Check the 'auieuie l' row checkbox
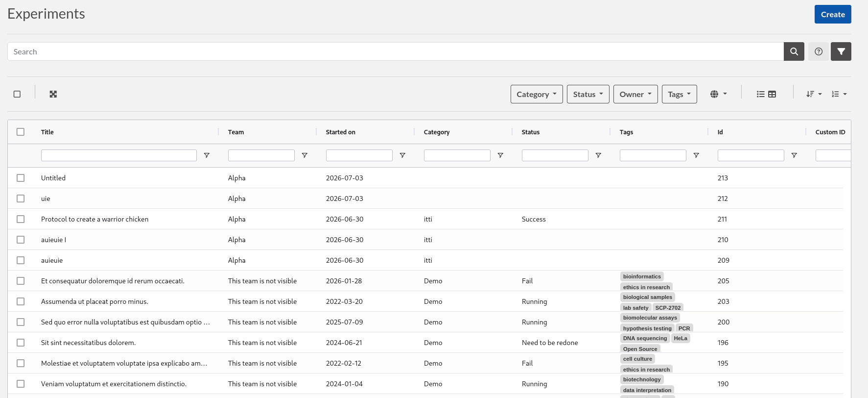The height and width of the screenshot is (398, 868). tap(21, 240)
